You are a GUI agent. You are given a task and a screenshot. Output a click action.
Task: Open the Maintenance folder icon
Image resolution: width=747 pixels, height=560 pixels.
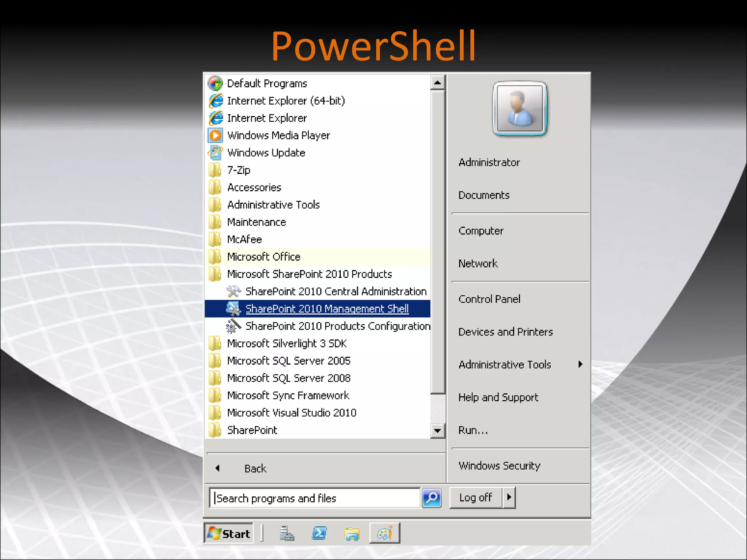[215, 222]
